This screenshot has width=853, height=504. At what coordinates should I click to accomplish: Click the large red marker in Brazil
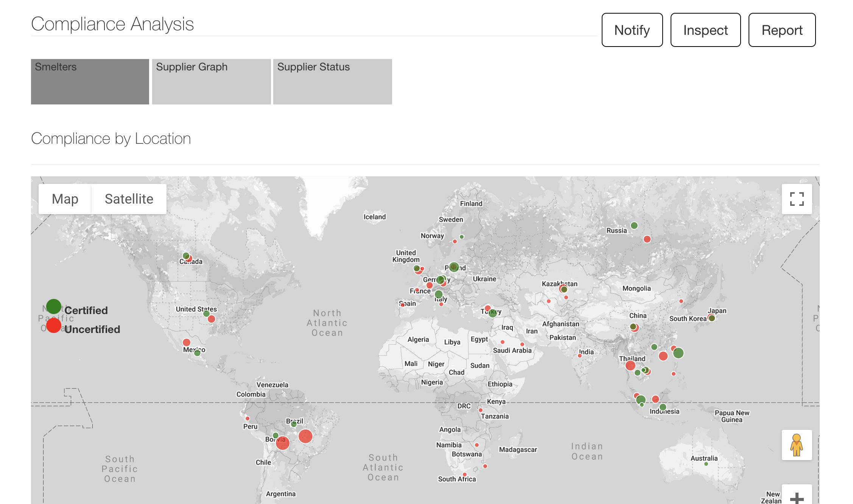tap(305, 436)
